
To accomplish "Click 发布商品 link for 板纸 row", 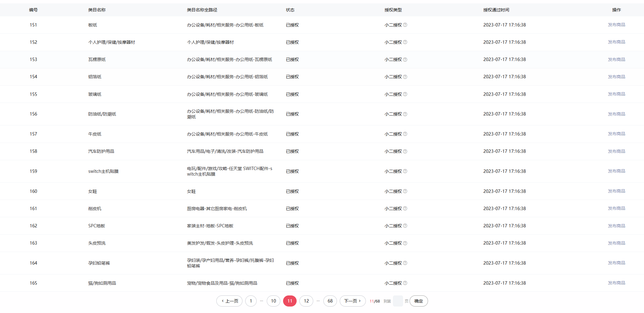I will point(616,25).
